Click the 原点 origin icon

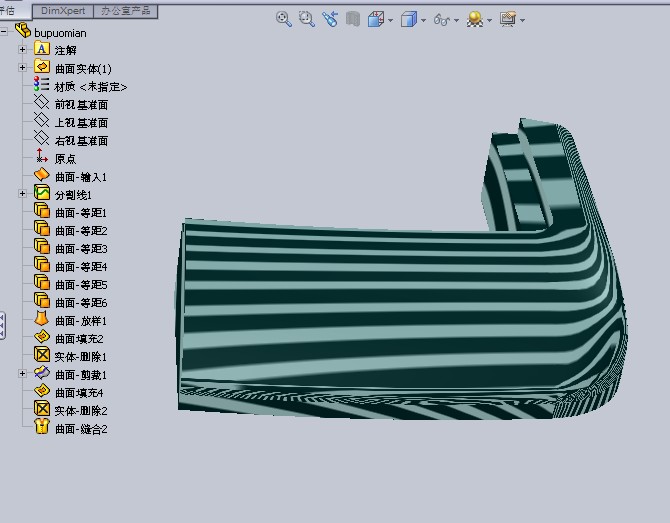[41, 156]
